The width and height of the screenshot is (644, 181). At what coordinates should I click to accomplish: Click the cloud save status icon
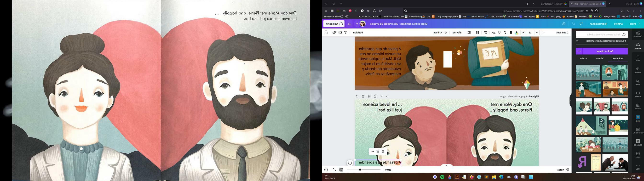pos(563,24)
